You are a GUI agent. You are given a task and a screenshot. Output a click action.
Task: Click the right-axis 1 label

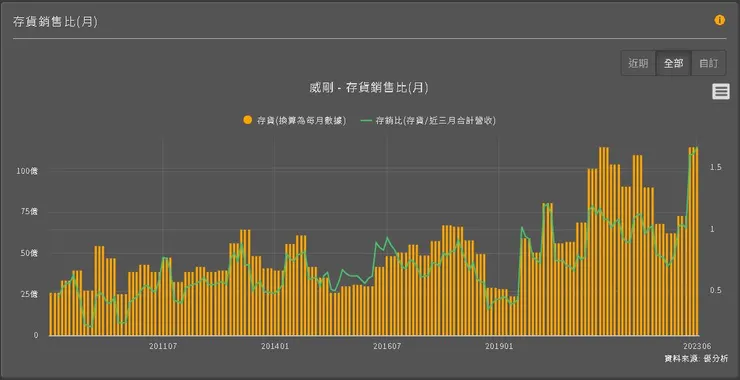712,229
